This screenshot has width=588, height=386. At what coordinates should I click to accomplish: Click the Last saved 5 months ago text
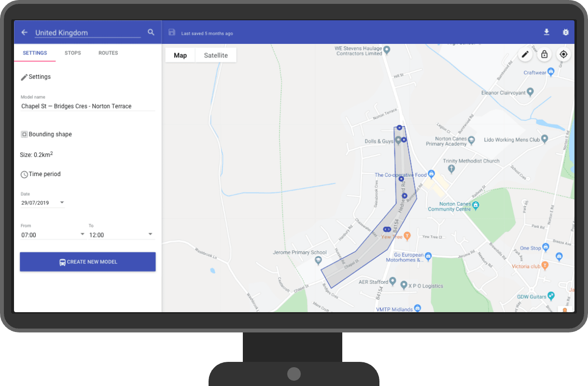(207, 33)
